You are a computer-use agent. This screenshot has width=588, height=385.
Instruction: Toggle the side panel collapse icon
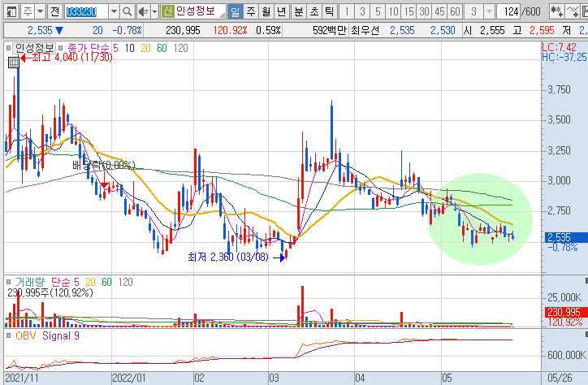coord(11,11)
